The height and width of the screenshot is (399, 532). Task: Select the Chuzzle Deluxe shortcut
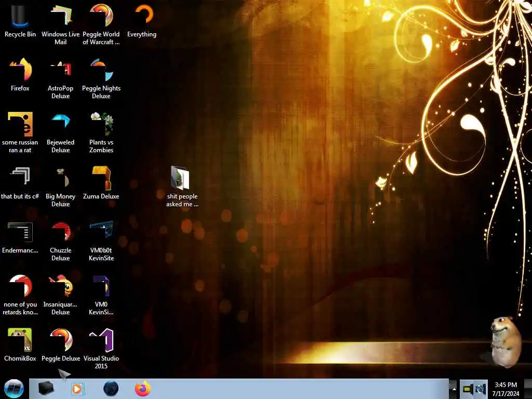tap(60, 241)
